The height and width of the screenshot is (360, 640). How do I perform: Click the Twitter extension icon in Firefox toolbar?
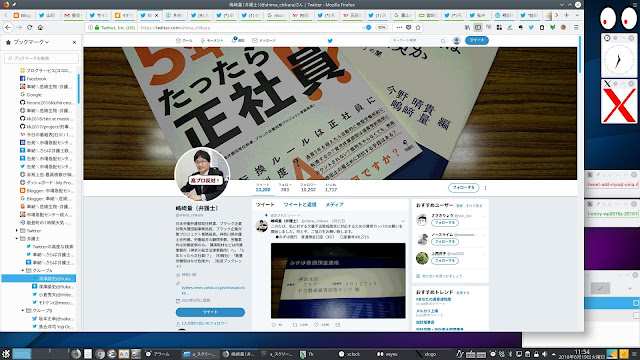[531, 27]
